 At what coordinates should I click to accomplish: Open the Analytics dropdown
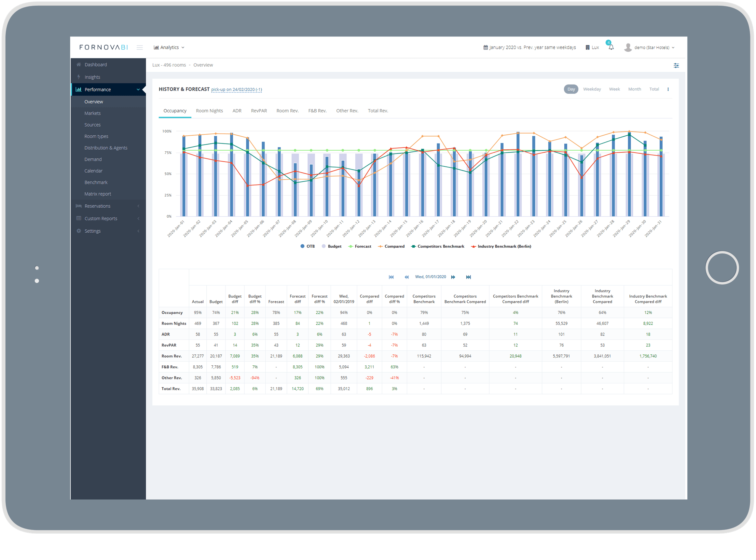click(169, 48)
